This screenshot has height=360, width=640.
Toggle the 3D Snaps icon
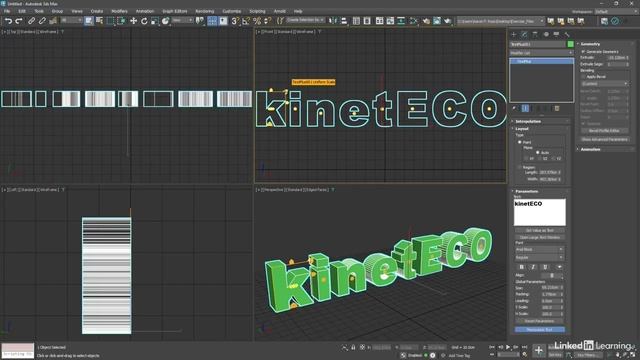point(235,21)
